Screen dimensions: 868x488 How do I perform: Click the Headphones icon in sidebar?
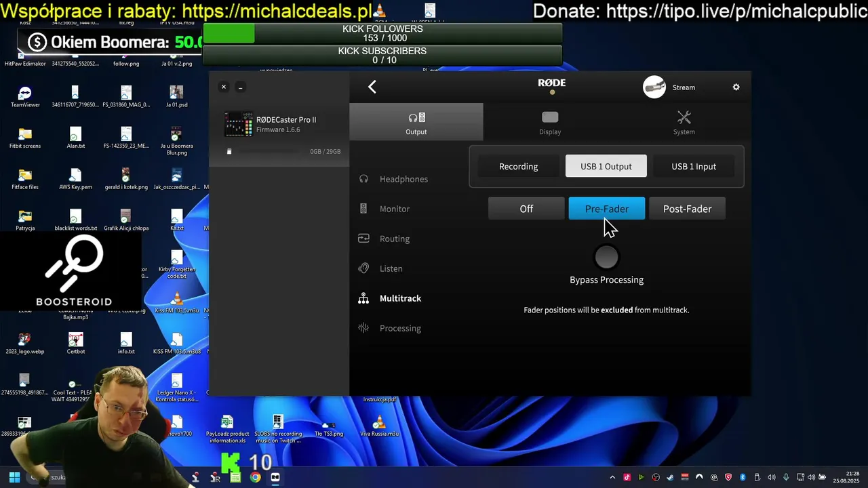click(x=363, y=179)
